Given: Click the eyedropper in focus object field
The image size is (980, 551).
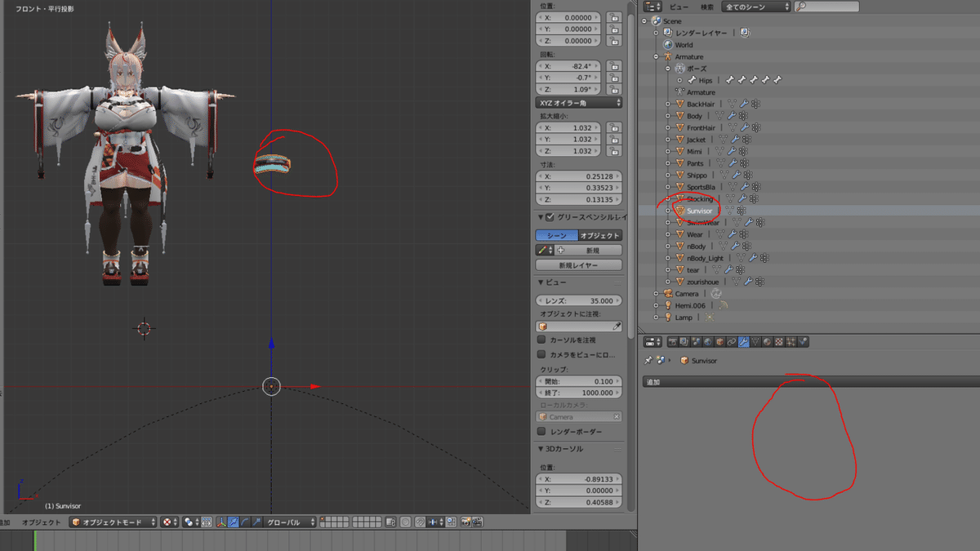Looking at the screenshot, I should click(617, 326).
